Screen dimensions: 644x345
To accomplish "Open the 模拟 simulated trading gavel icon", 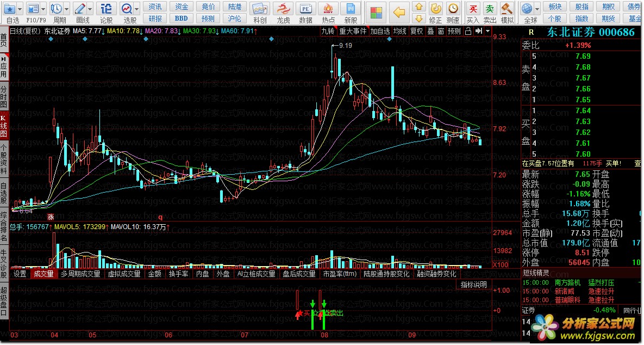I will pos(507,9).
